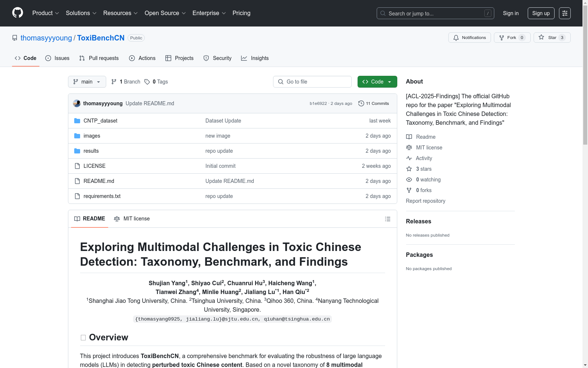Click the scale icon beside MIT license
Image resolution: width=588 pixels, height=368 pixels.
[409, 148]
